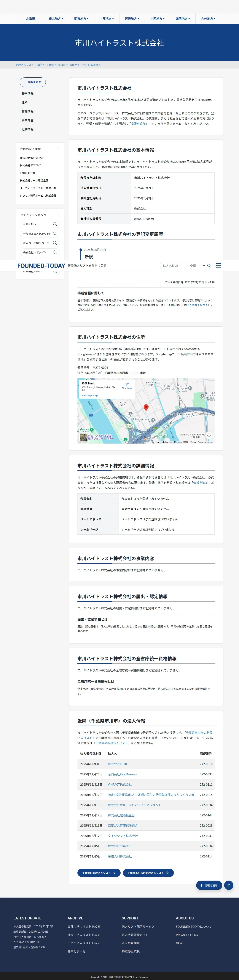
Task: Jump to 近隣情報 section in sidebar
Action: point(27,129)
